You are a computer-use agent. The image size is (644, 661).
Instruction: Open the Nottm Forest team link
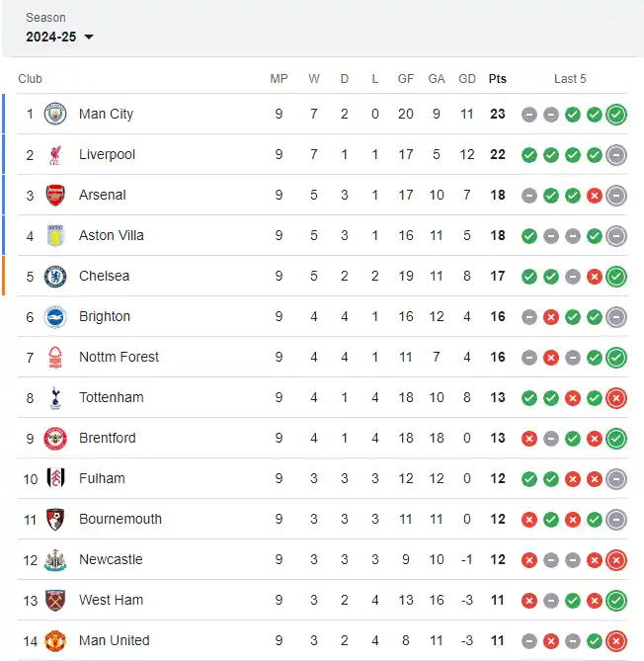tap(119, 357)
